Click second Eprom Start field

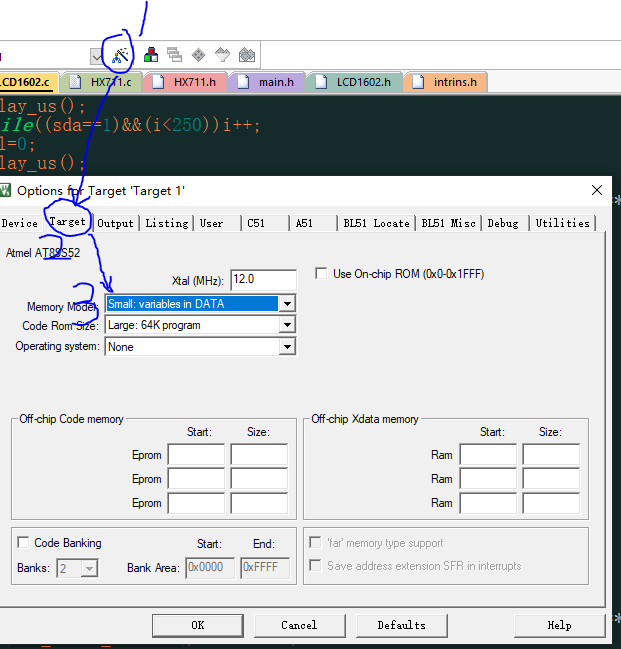tap(196, 478)
